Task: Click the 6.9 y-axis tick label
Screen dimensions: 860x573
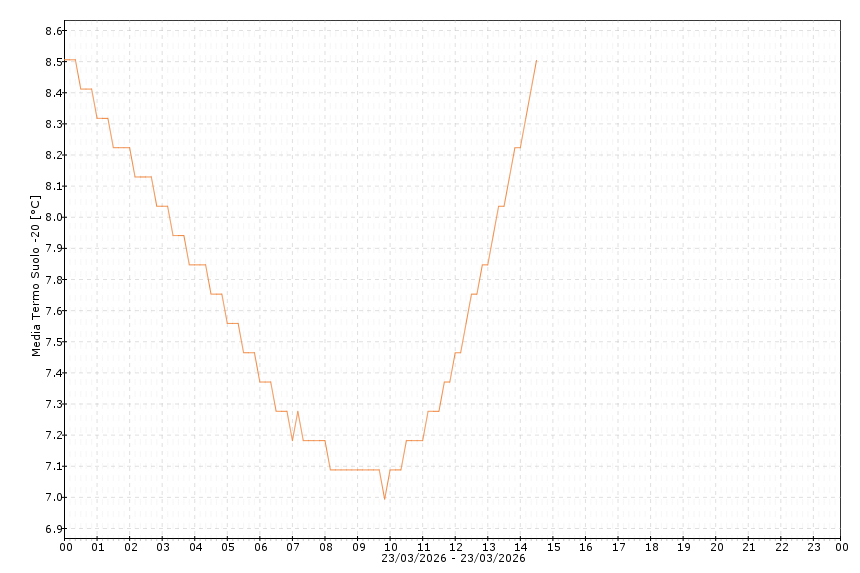Action: [54, 528]
